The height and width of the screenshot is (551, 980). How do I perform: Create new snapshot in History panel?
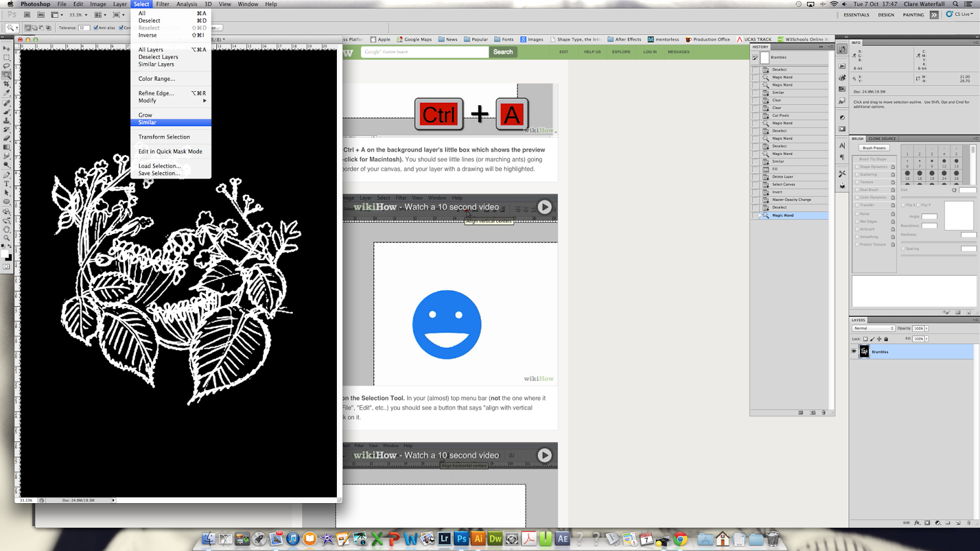[813, 413]
